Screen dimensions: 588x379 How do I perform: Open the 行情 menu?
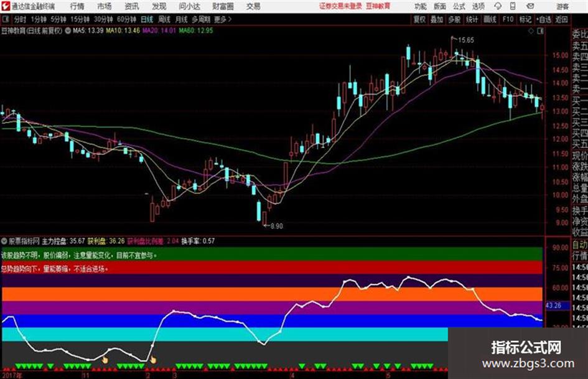click(x=77, y=6)
